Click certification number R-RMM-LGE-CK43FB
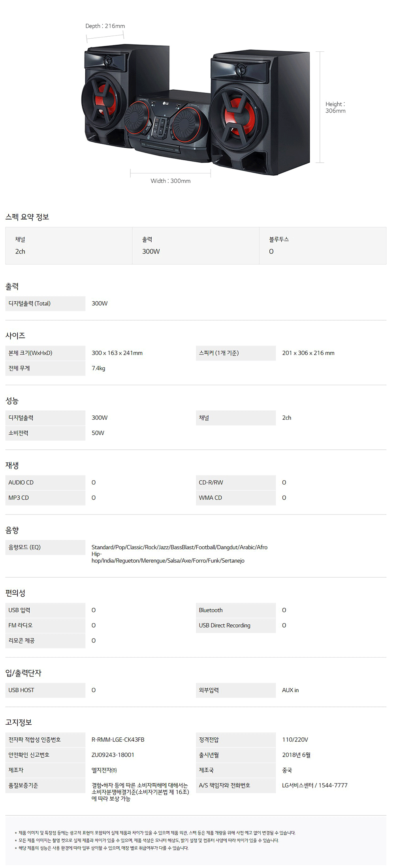The image size is (395, 868). (x=118, y=740)
